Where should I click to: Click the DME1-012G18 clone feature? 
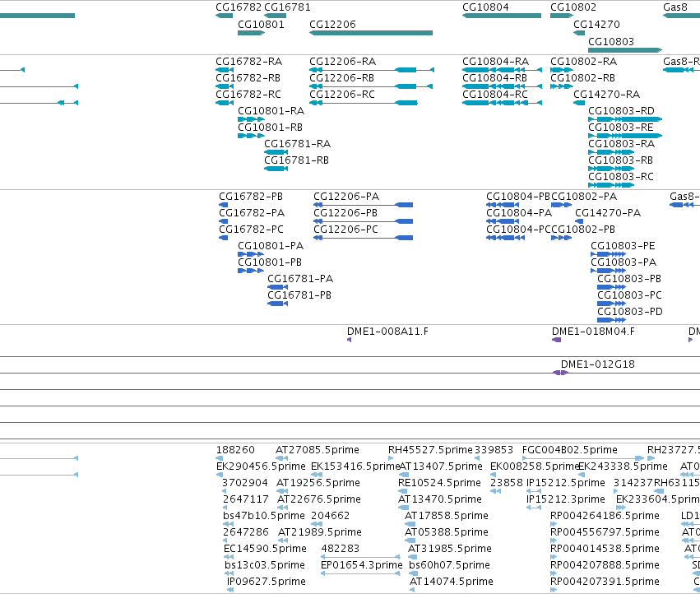[560, 373]
